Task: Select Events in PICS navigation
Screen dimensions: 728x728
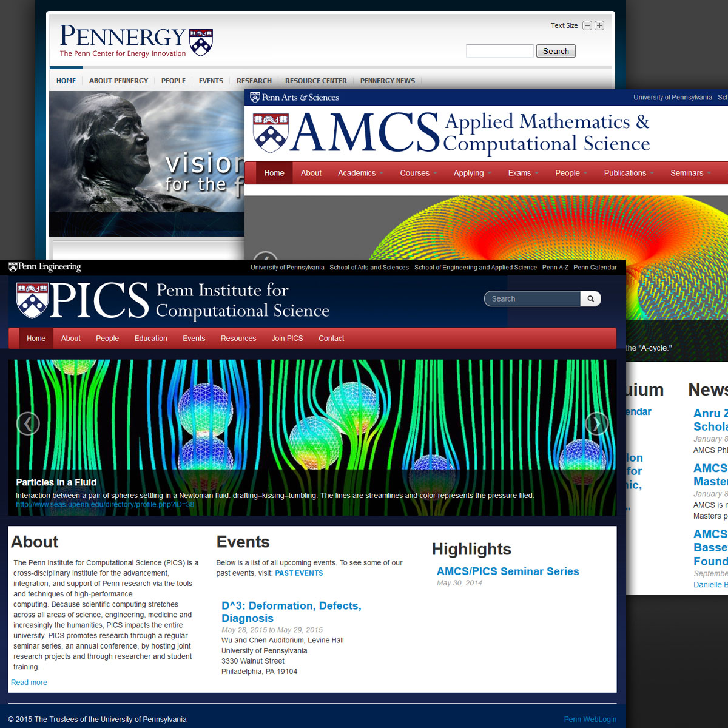Action: pyautogui.click(x=194, y=339)
